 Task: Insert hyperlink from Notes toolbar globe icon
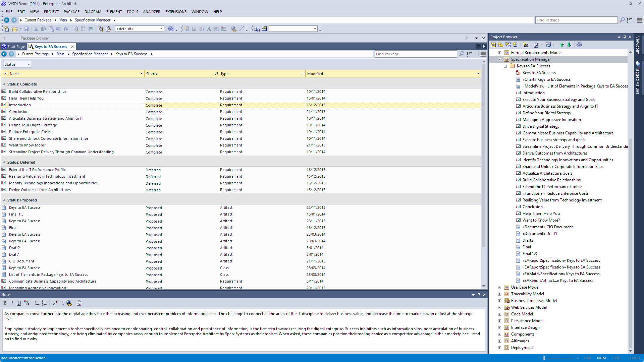[x=69, y=303]
